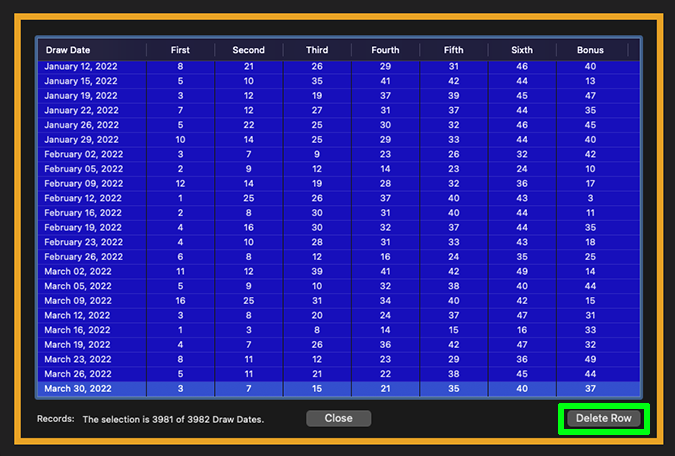Click the Fifth column header
The height and width of the screenshot is (456, 675).
click(454, 50)
